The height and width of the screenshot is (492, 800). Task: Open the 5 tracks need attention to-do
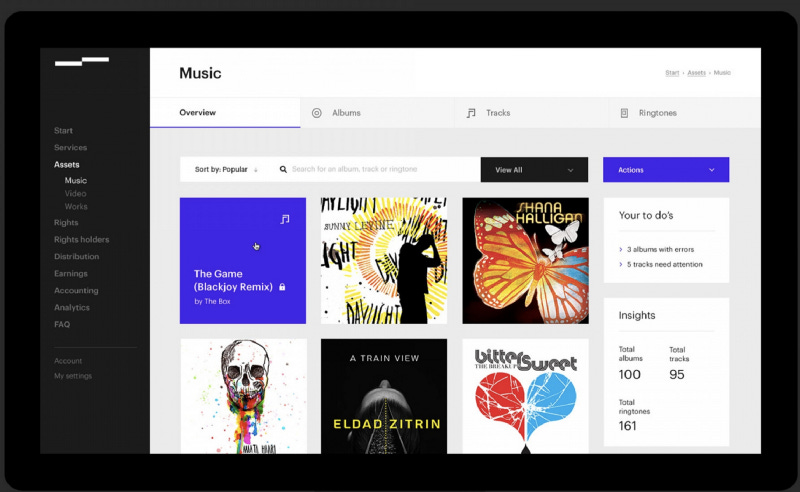(665, 264)
